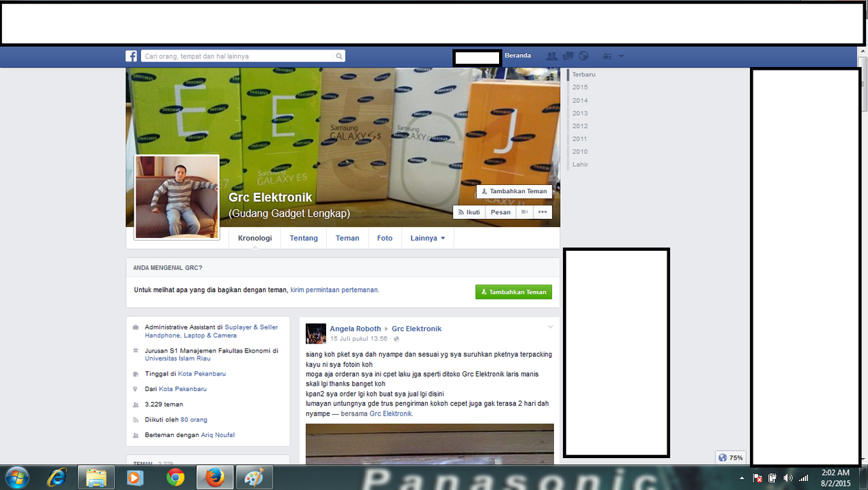Jump to 2010 in timeline
This screenshot has height=490, width=868.
pos(580,152)
